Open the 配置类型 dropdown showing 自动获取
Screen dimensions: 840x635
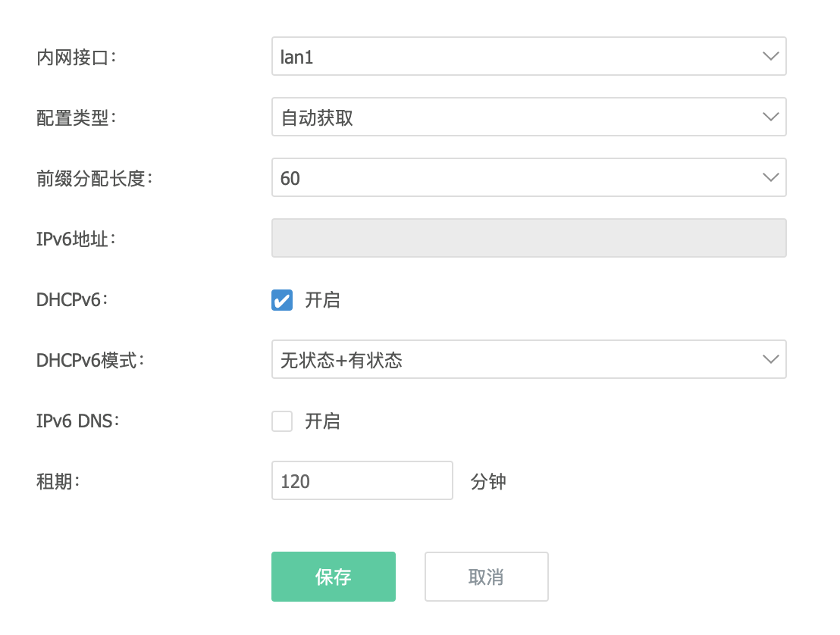(x=529, y=117)
